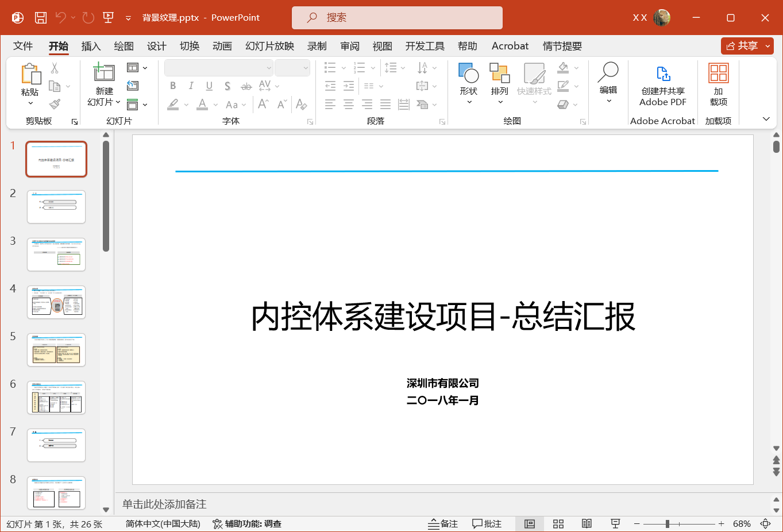Toggle underline on selected text
The height and width of the screenshot is (532, 783).
[x=209, y=86]
